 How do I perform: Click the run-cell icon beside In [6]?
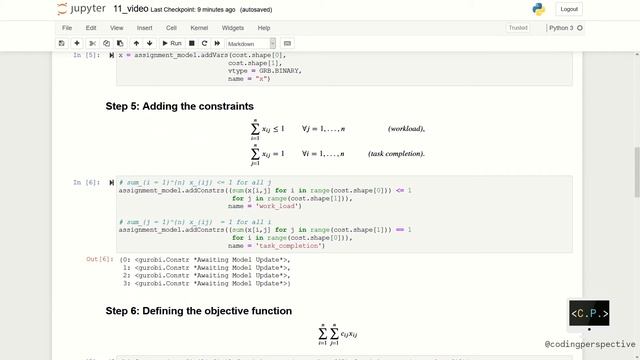[111, 182]
